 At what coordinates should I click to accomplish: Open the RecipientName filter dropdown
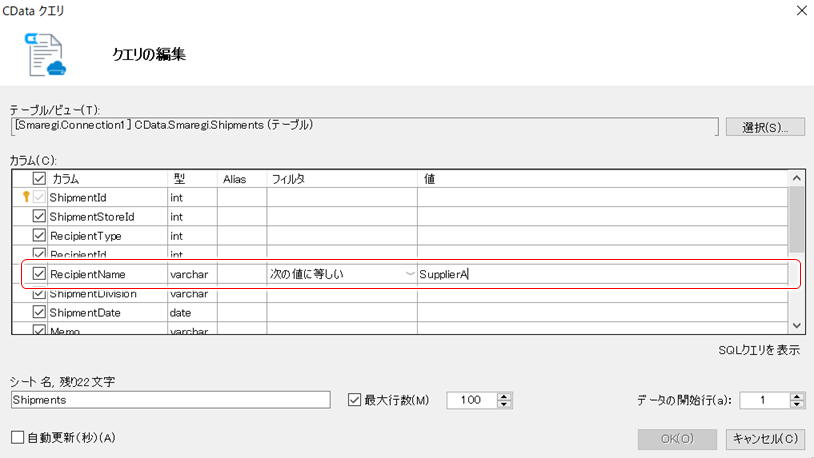[410, 274]
